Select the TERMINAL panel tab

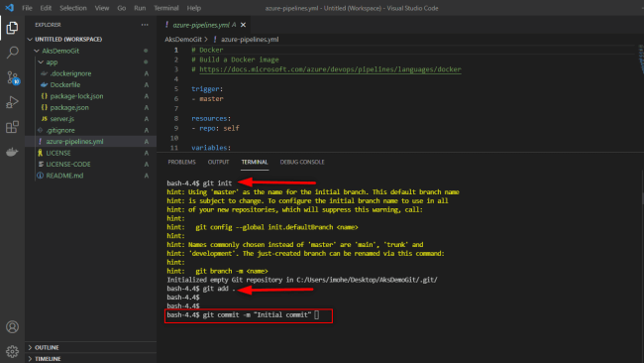(x=255, y=162)
